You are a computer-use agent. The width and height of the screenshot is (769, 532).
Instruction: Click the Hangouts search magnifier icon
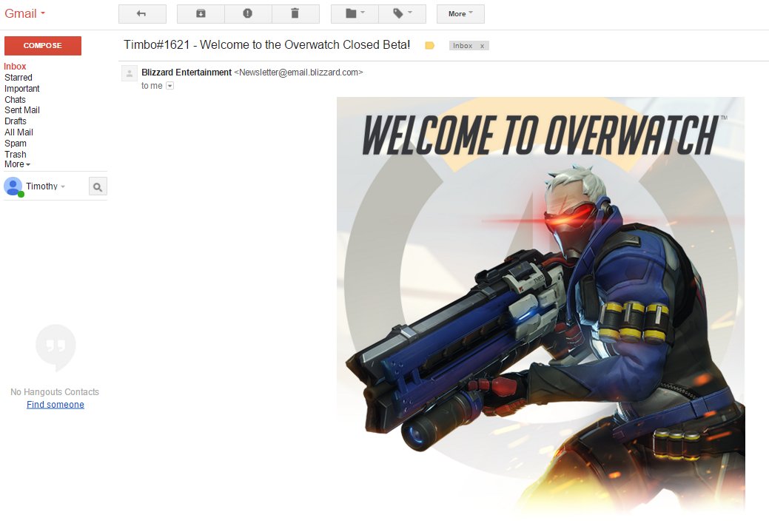(x=98, y=186)
